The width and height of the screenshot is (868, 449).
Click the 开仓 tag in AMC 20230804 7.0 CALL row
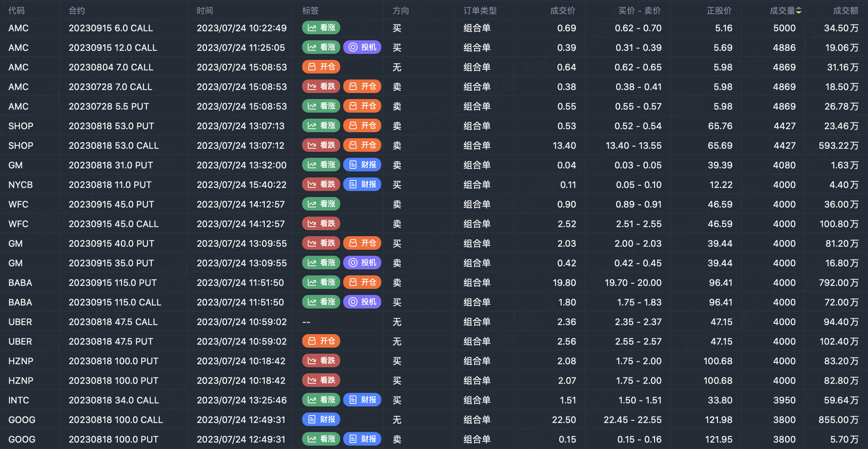[321, 67]
